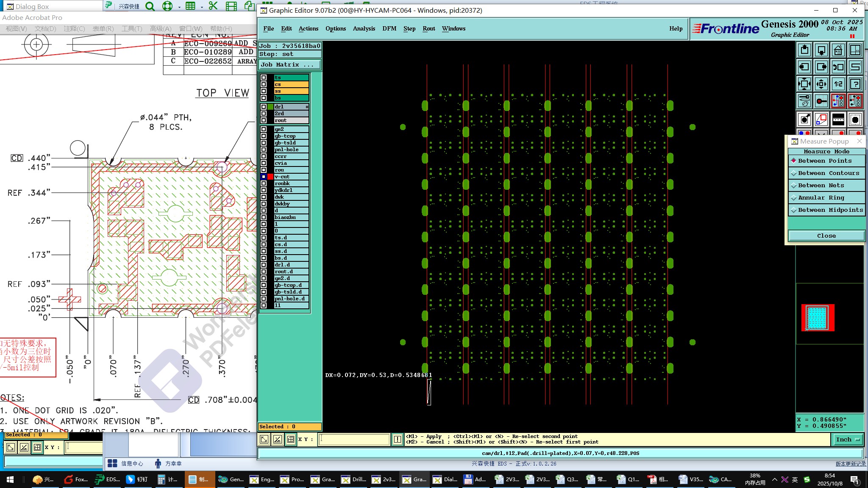The image size is (868, 488).
Task: Open the Job Matrix expander button
Action: (289, 65)
